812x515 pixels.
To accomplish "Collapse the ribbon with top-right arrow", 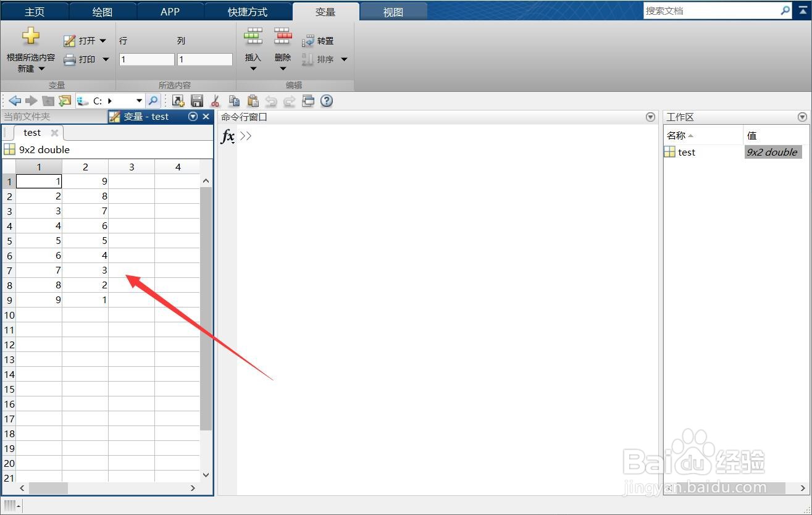I will coord(803,10).
